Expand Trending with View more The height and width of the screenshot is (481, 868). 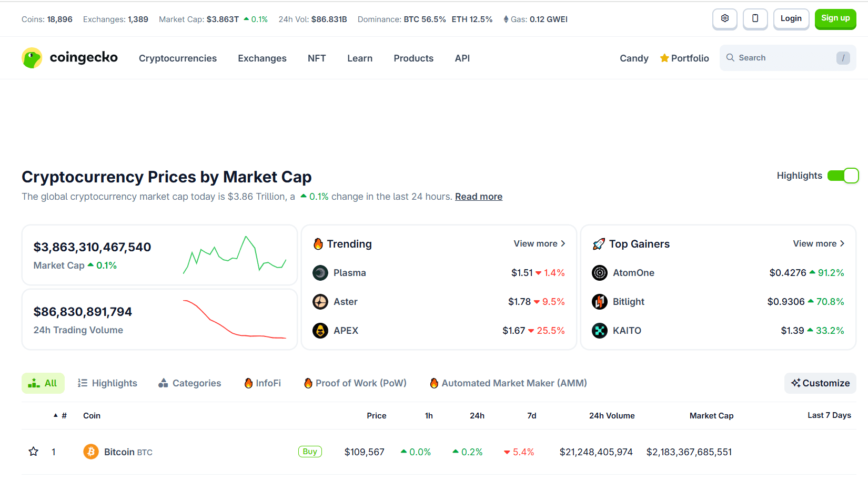(539, 243)
